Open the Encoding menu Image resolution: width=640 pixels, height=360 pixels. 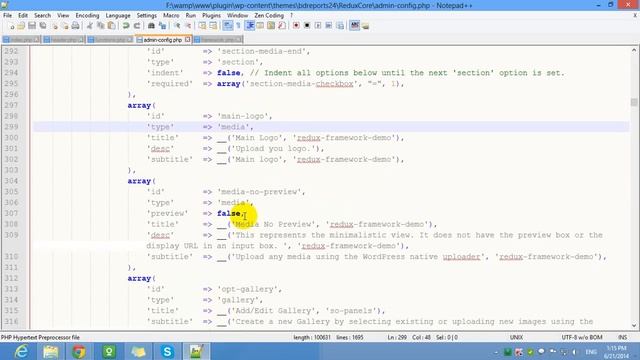click(x=87, y=16)
